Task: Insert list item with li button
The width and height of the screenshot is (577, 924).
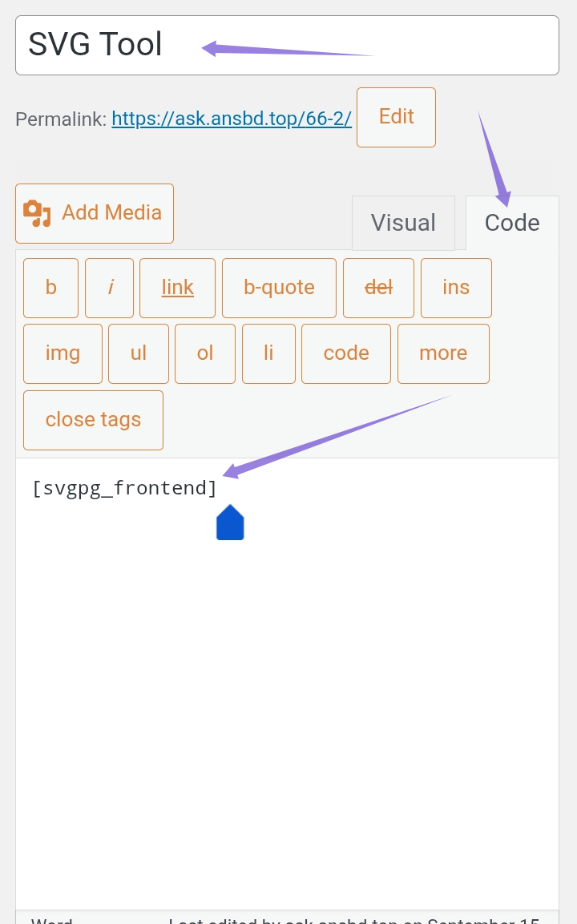Action: click(x=268, y=353)
